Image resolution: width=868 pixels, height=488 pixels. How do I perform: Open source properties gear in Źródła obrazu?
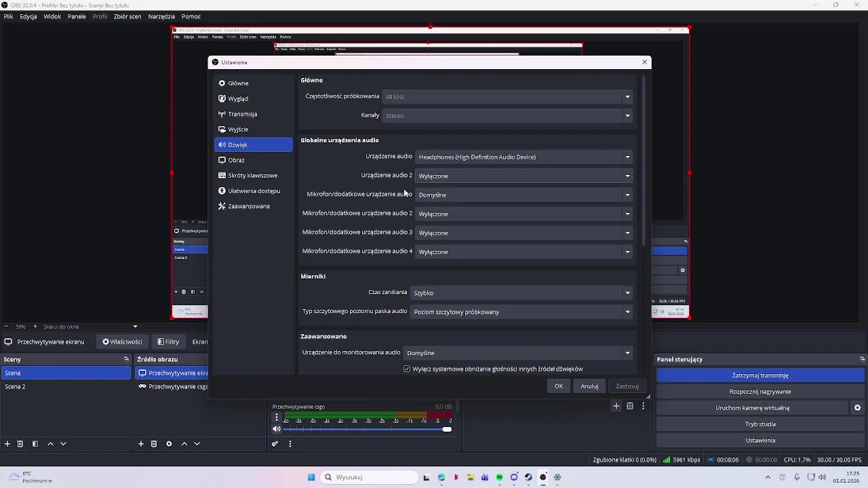[169, 444]
